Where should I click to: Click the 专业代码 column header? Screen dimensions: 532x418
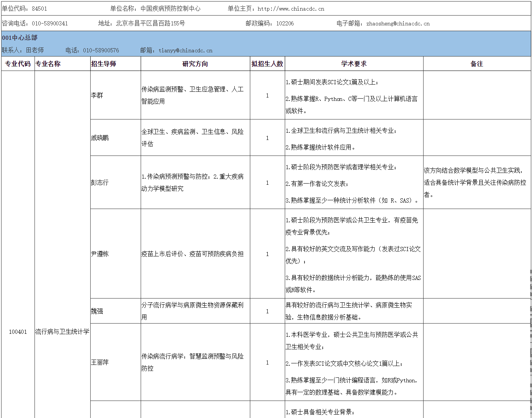click(18, 64)
